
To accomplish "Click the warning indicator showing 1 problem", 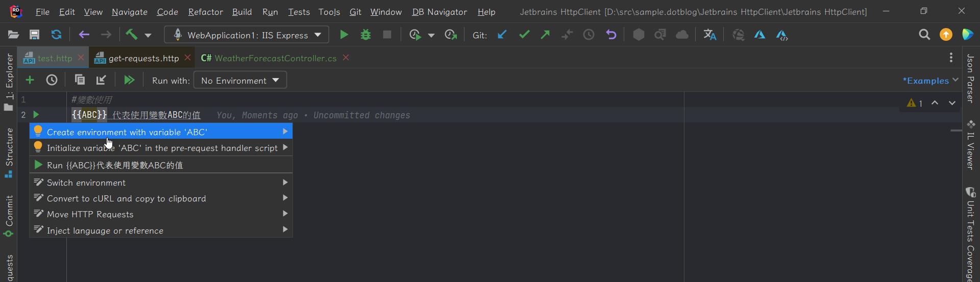I will [915, 103].
